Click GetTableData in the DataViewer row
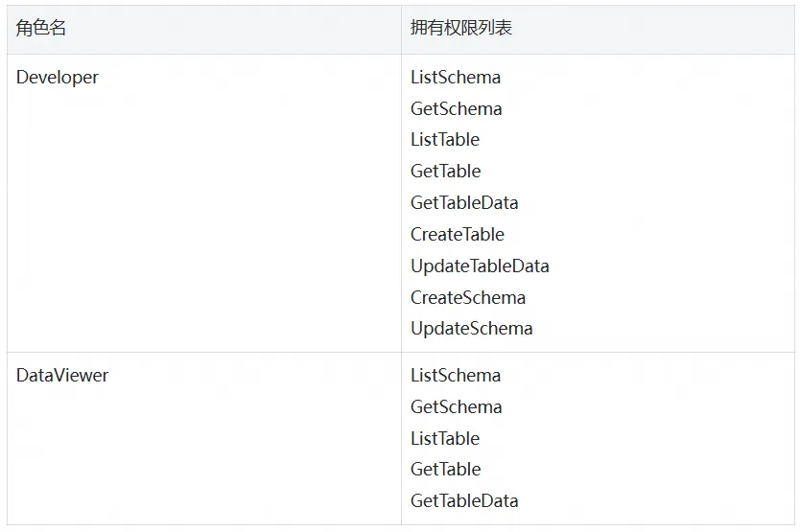Image resolution: width=800 pixels, height=532 pixels. click(x=464, y=501)
